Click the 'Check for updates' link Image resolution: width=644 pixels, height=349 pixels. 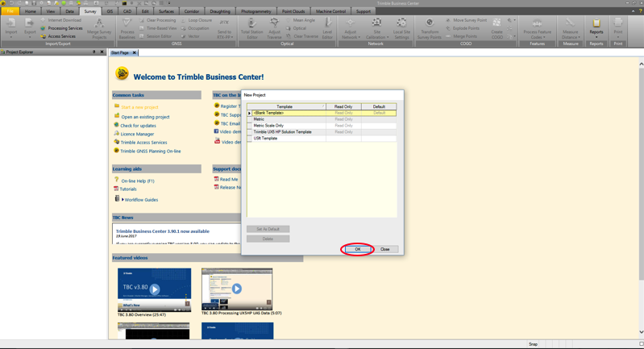(139, 126)
